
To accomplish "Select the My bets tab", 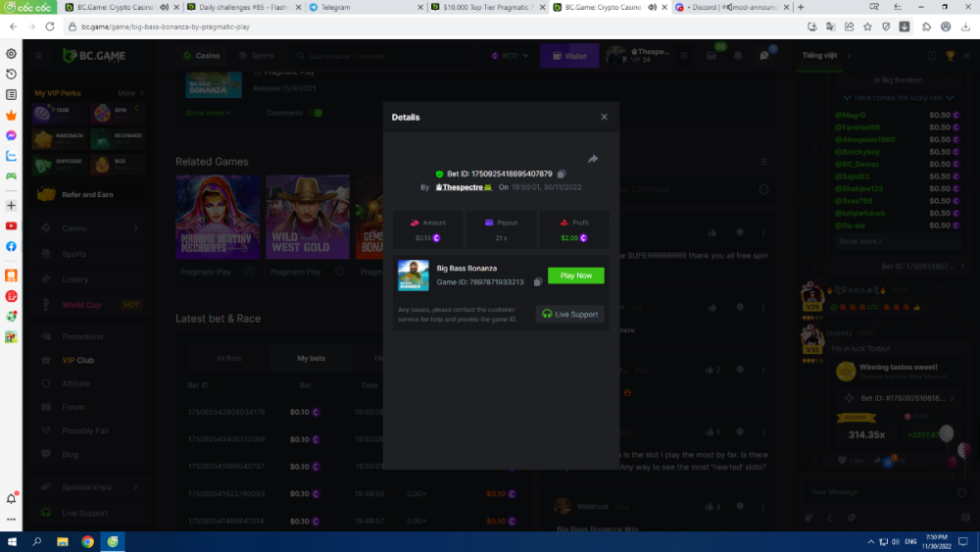I will tap(311, 358).
